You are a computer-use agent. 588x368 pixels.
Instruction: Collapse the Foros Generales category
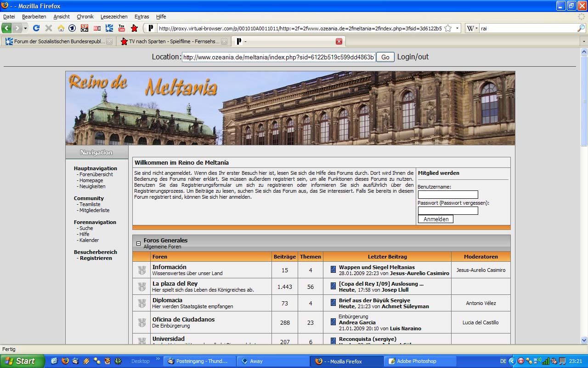click(138, 243)
